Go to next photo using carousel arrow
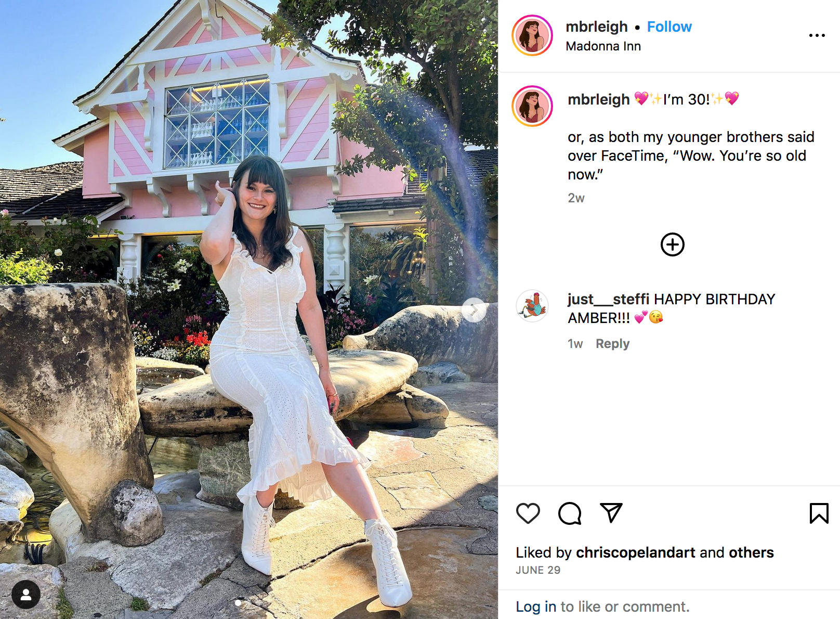Image resolution: width=840 pixels, height=619 pixels. 474,310
